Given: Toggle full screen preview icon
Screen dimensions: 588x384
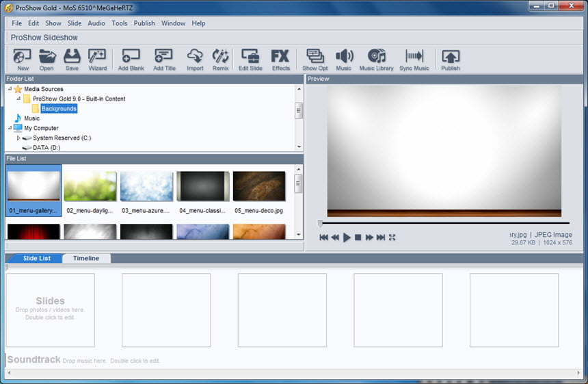Looking at the screenshot, I should pos(392,238).
